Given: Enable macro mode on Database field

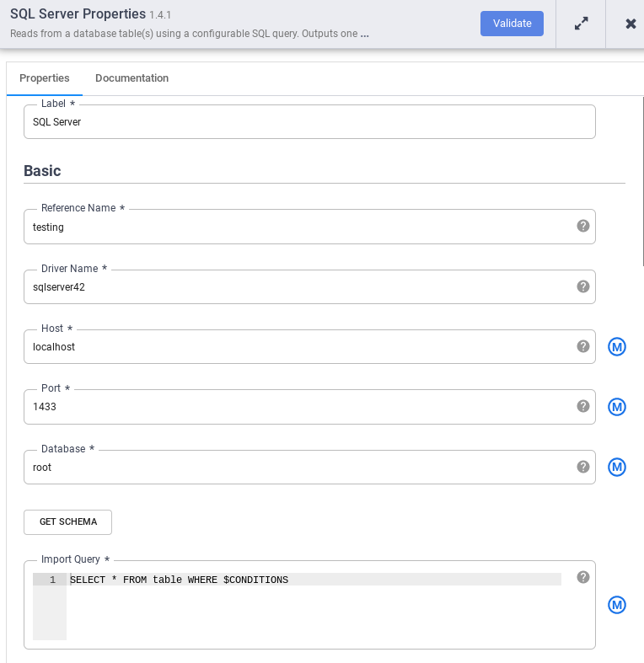Looking at the screenshot, I should click(617, 468).
